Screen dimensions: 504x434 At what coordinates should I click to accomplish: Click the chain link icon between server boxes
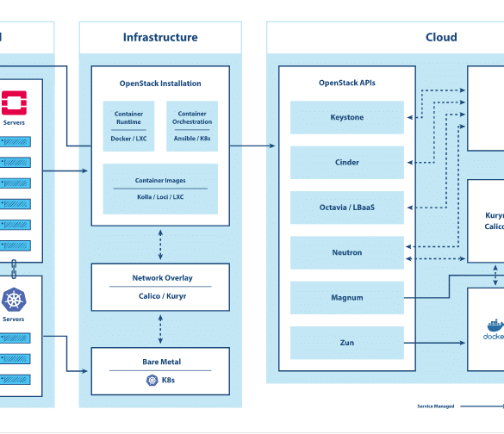click(14, 269)
